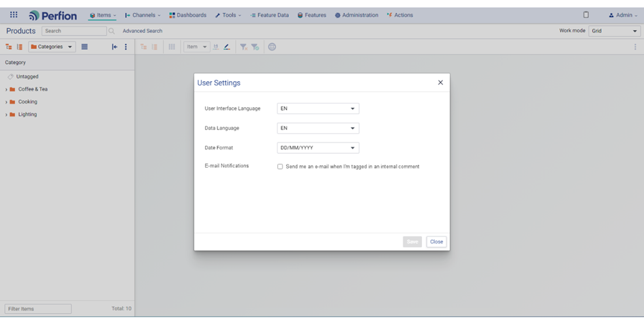Click the Total: 10 count text
Viewport: 644px width, 324px height.
point(121,308)
